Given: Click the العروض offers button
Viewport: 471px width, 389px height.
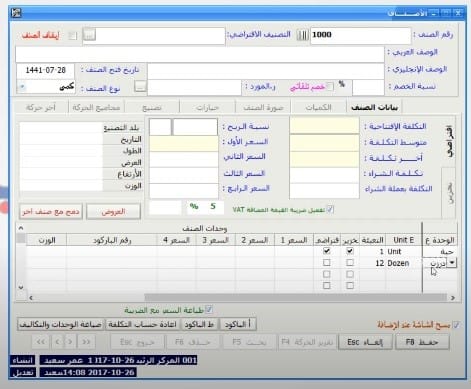Looking at the screenshot, I should pyautogui.click(x=113, y=212).
